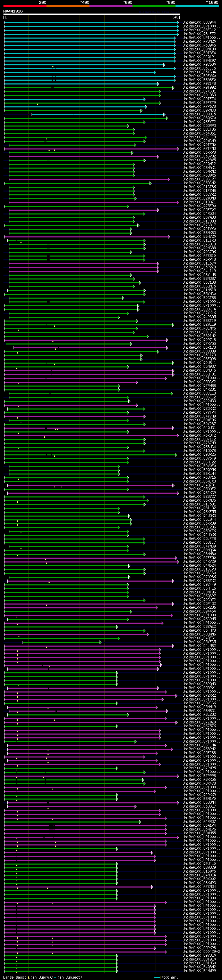This screenshot has height=980, width=222.
Task: Click the UniRef100_Q6C1G8 hit name
Action: (x=199, y=282)
